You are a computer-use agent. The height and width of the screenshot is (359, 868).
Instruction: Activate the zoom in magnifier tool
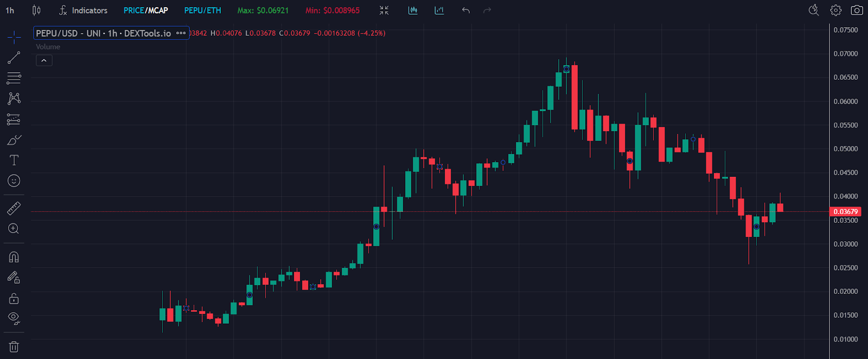point(14,229)
